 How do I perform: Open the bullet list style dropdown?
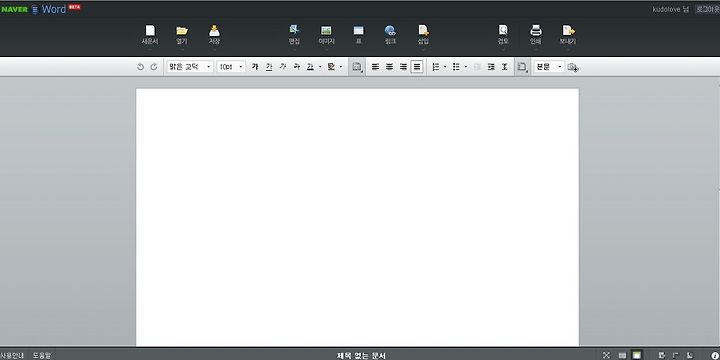pos(466,67)
